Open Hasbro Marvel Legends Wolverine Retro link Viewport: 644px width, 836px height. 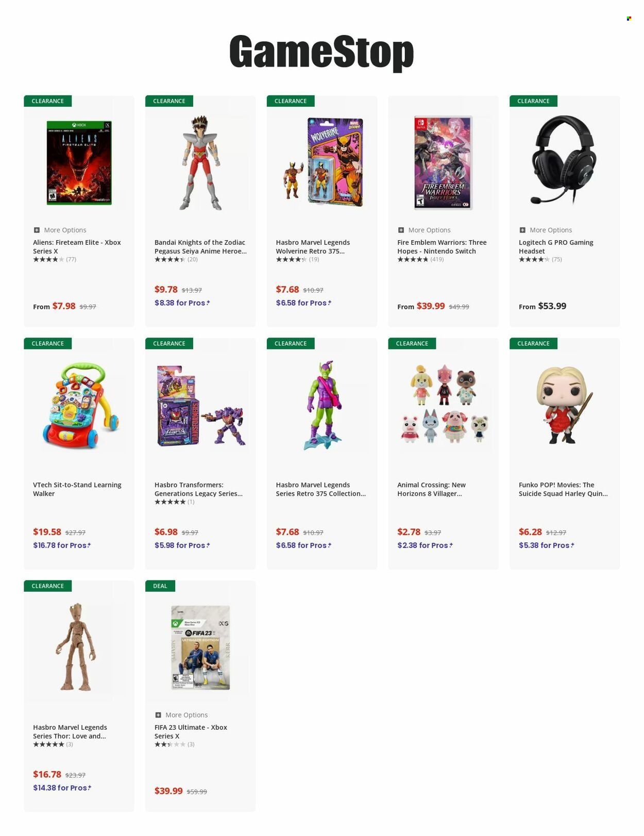pyautogui.click(x=313, y=247)
